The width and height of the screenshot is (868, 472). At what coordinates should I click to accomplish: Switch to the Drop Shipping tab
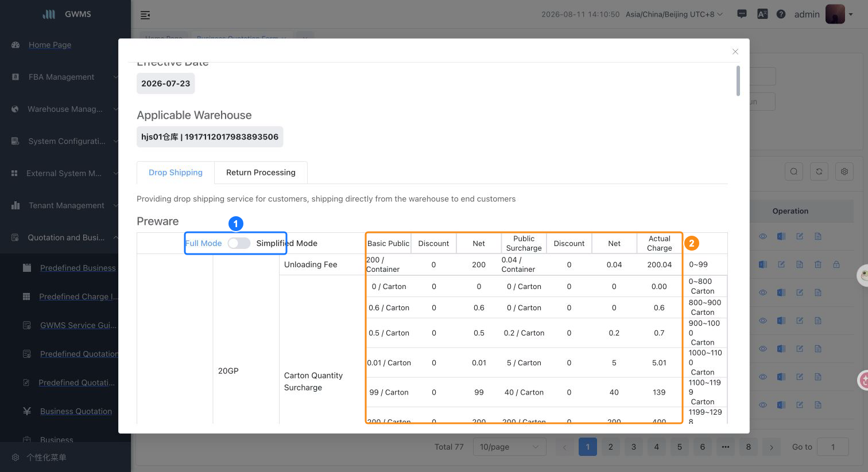(176, 173)
